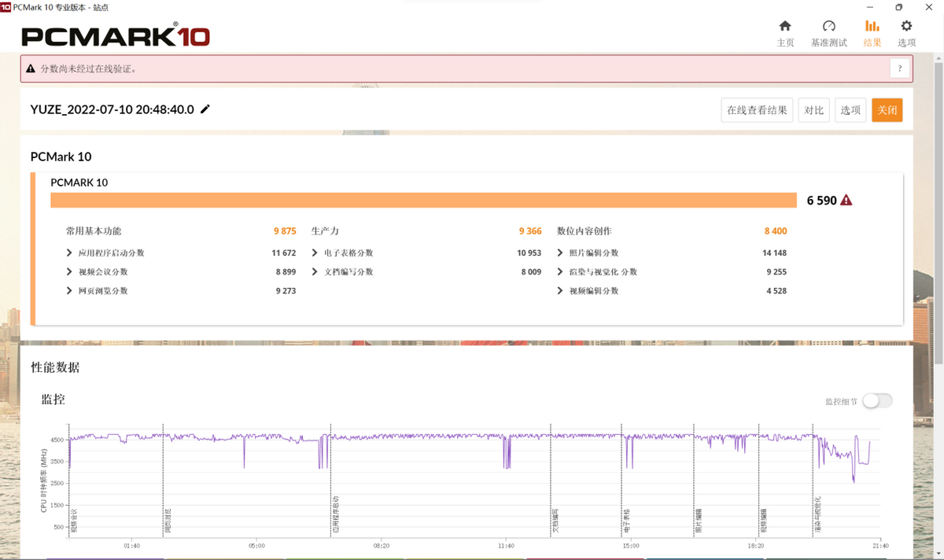This screenshot has width=944, height=560.
Task: Click the 数位内容创作 score 8 400
Action: [x=776, y=231]
